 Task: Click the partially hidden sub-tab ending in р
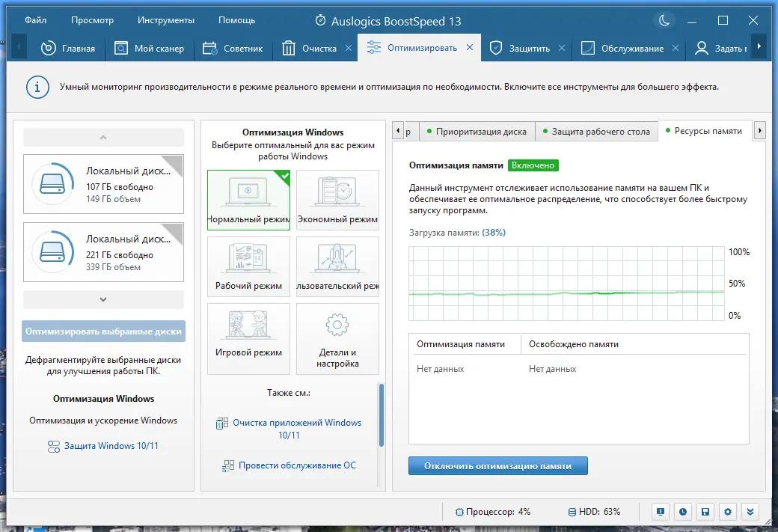tap(411, 132)
